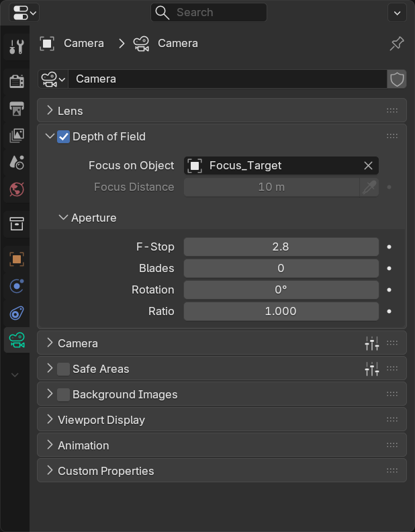Collapse the Depth of Field panel
The height and width of the screenshot is (532, 415).
pos(50,136)
